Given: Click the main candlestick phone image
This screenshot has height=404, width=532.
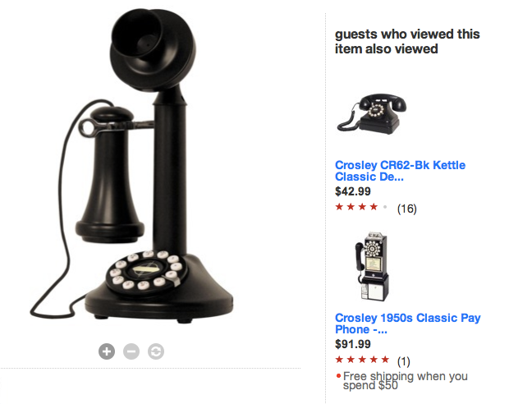Looking at the screenshot, I should tap(132, 166).
